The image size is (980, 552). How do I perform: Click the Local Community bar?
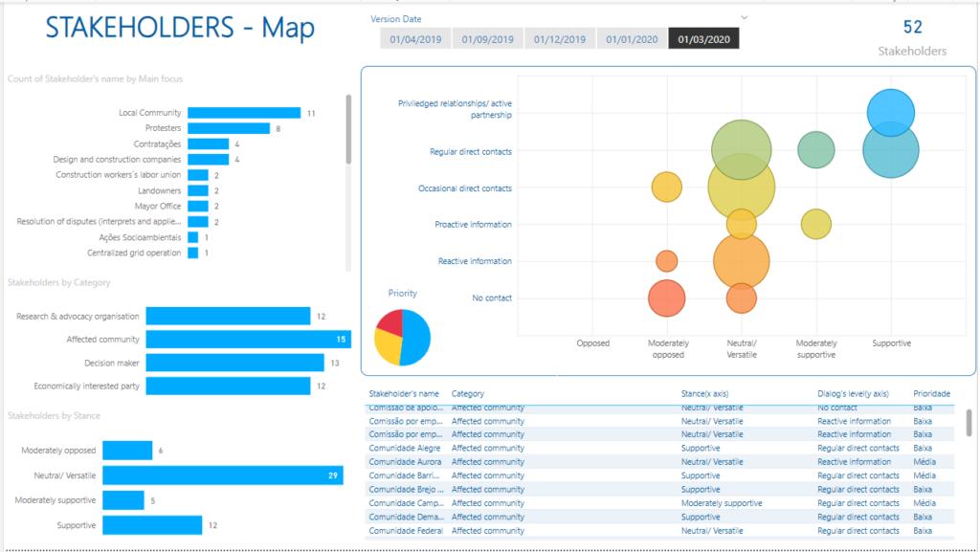244,112
